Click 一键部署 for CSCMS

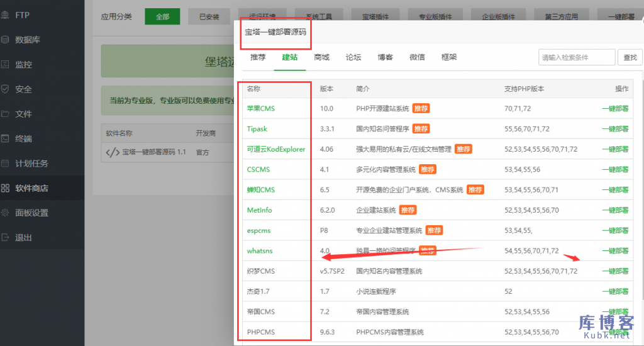pyautogui.click(x=615, y=169)
